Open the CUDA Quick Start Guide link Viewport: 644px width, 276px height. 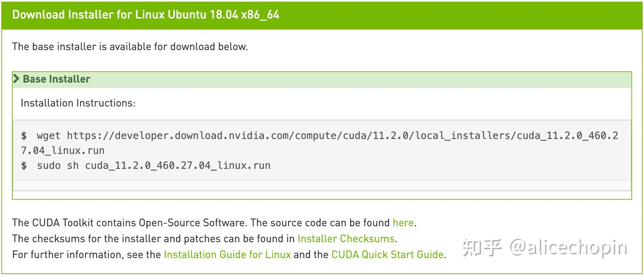coord(387,255)
